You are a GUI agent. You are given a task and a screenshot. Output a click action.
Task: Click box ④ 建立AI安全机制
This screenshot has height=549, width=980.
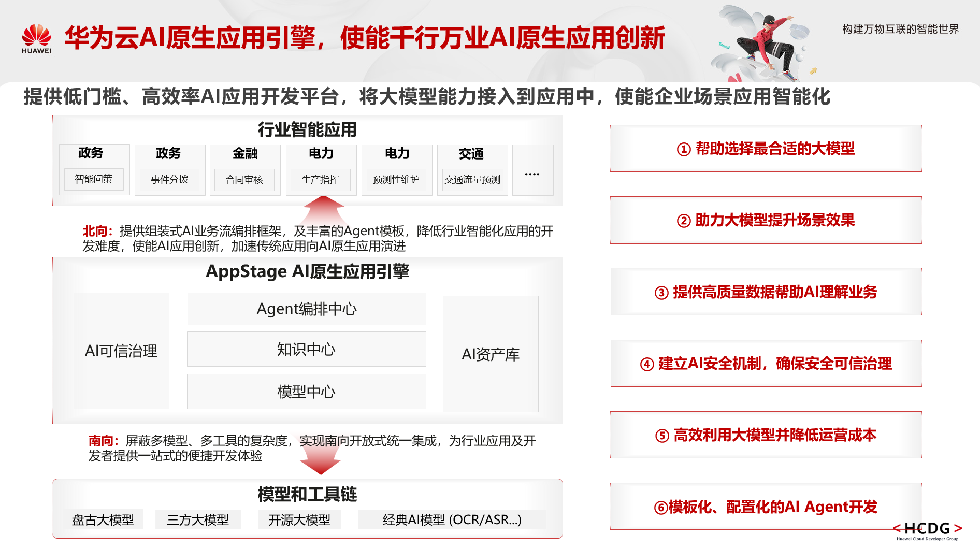click(766, 363)
